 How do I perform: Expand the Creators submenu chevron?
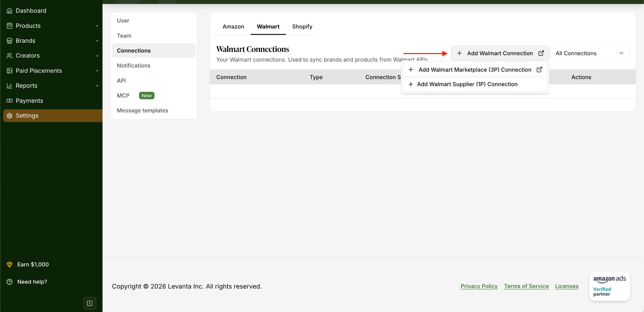(97, 56)
